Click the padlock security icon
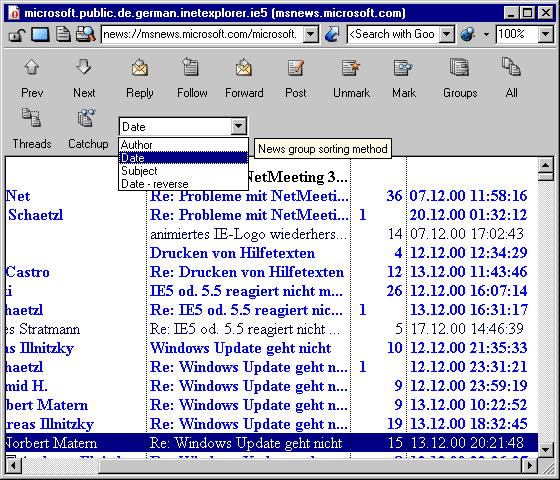Viewport: 560px width, 480px height. pos(16,35)
